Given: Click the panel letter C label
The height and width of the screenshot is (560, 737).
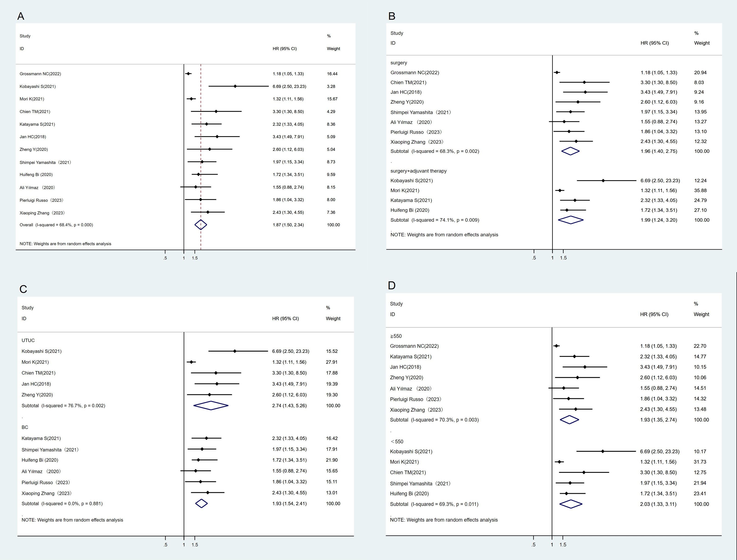Looking at the screenshot, I should pyautogui.click(x=23, y=289).
